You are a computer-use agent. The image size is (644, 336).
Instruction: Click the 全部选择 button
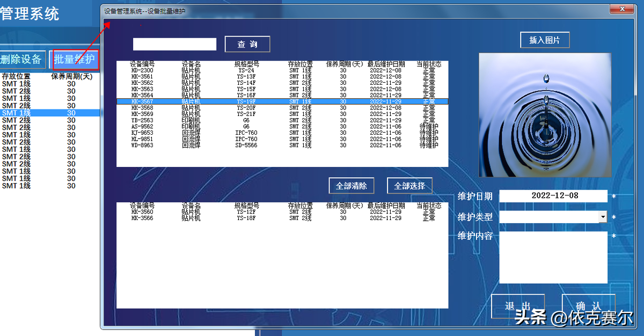tap(409, 186)
